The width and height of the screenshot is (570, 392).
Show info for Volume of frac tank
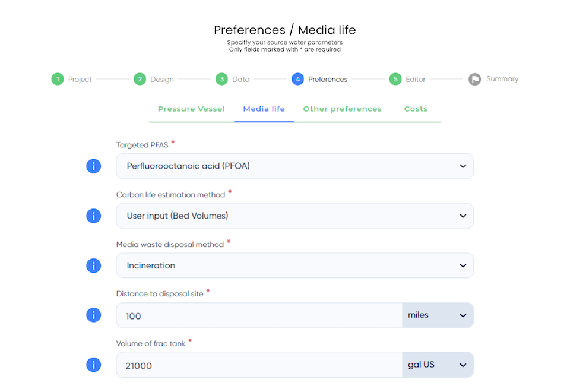(93, 365)
